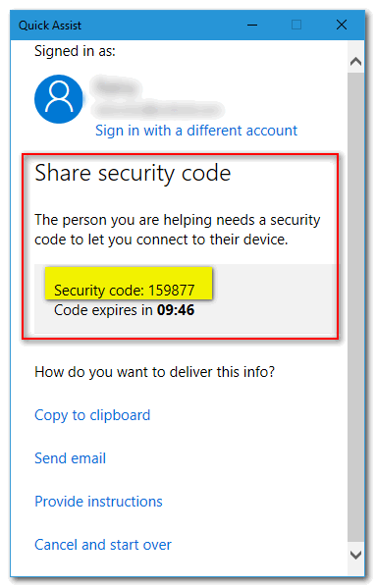
Task: Click the blue user avatar icon
Action: 59,99
